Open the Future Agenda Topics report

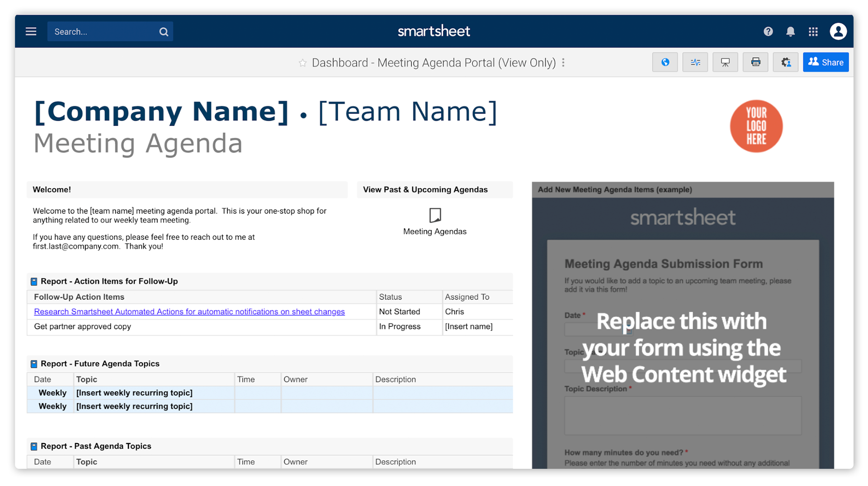point(100,364)
